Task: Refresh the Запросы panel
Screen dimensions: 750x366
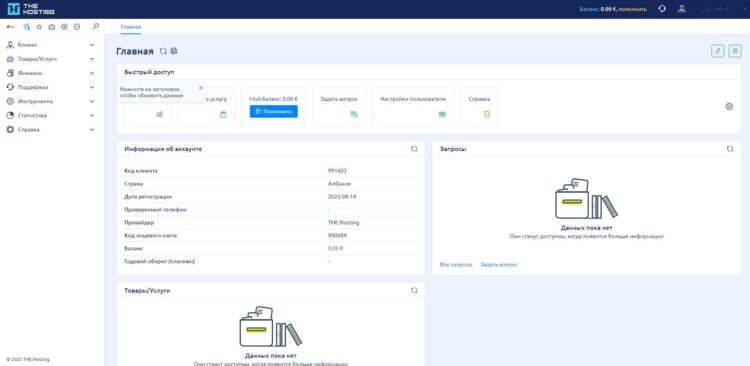Action: pyautogui.click(x=730, y=149)
